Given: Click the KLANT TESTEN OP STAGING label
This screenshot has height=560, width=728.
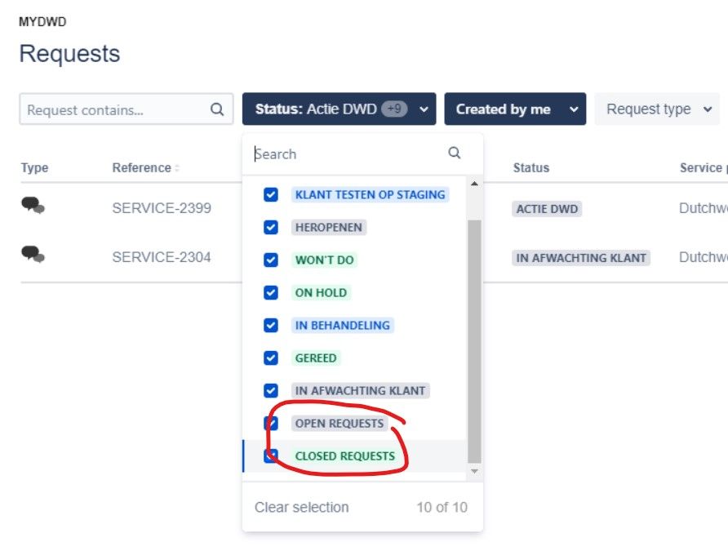Looking at the screenshot, I should (370, 194).
